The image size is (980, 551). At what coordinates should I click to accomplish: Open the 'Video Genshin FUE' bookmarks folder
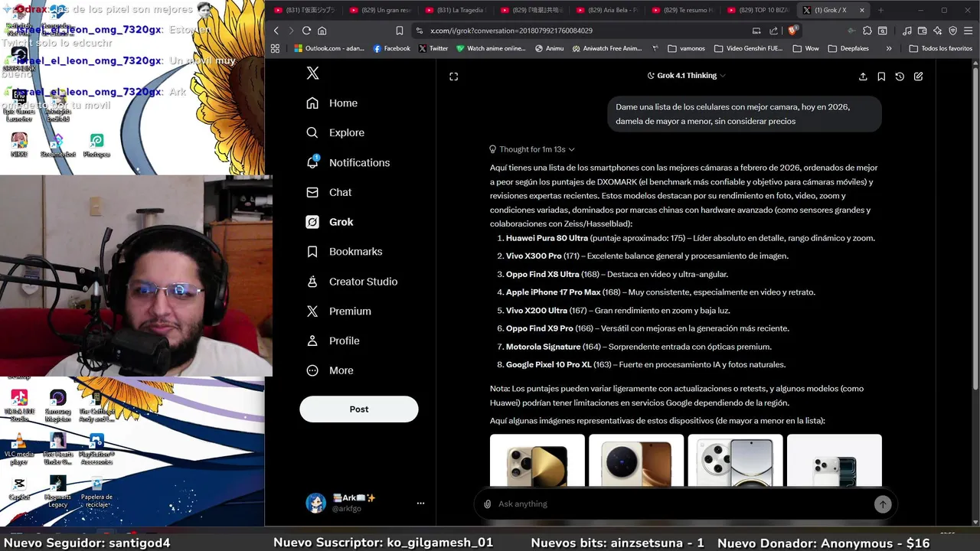[750, 48]
